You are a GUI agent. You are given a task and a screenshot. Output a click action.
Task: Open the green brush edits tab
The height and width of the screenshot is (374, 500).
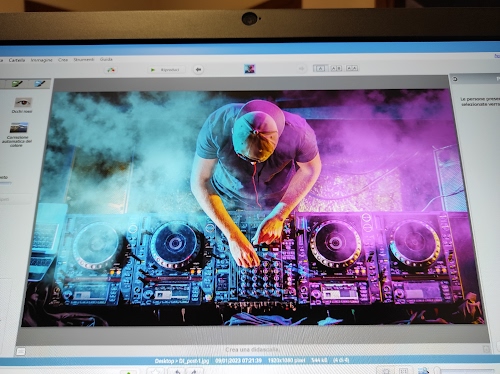[x=17, y=83]
